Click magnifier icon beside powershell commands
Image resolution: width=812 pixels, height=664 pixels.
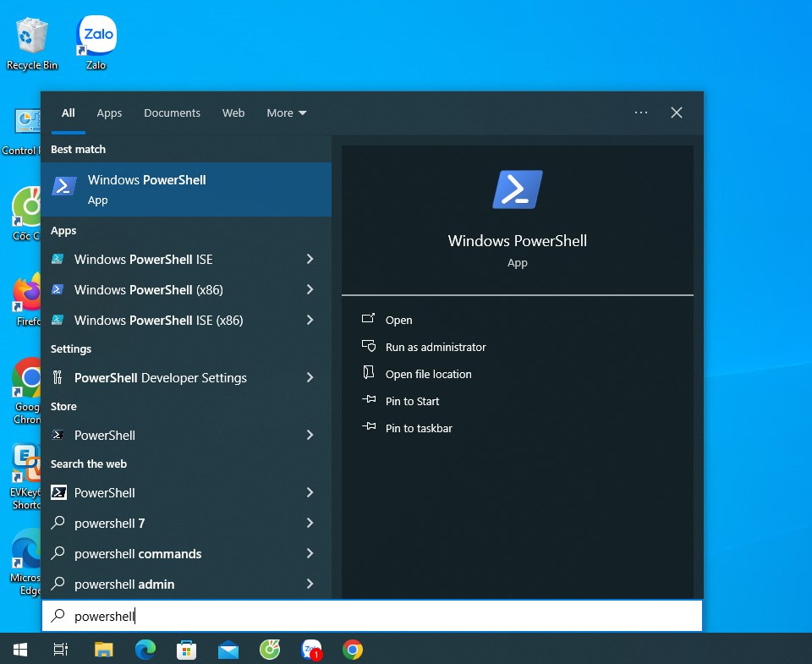[x=58, y=553]
